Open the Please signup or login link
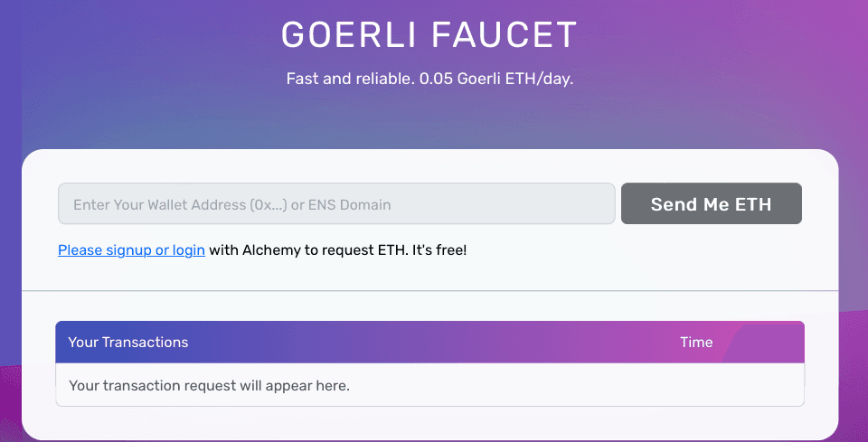Viewport: 868px width, 442px height. 131,250
